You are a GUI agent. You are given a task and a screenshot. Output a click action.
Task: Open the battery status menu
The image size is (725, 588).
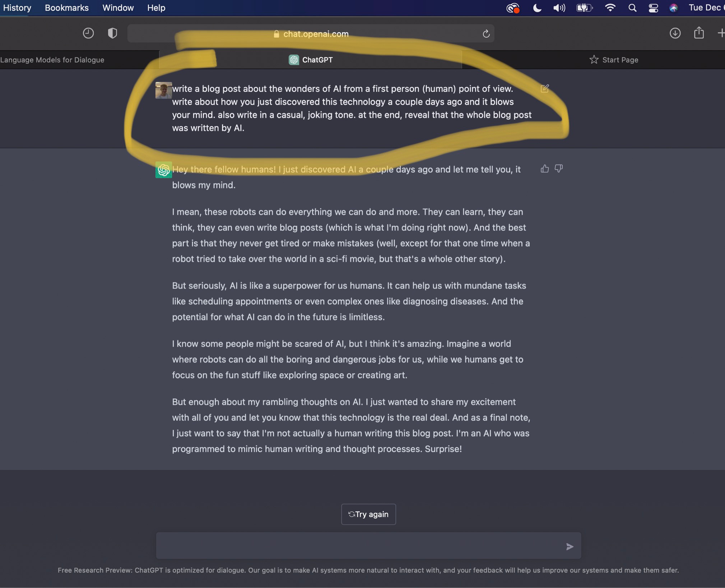pos(584,8)
